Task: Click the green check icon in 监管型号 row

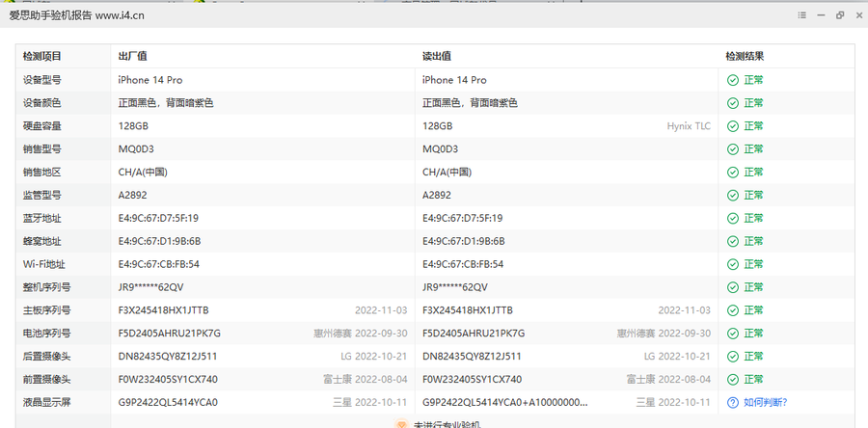Action: 733,195
